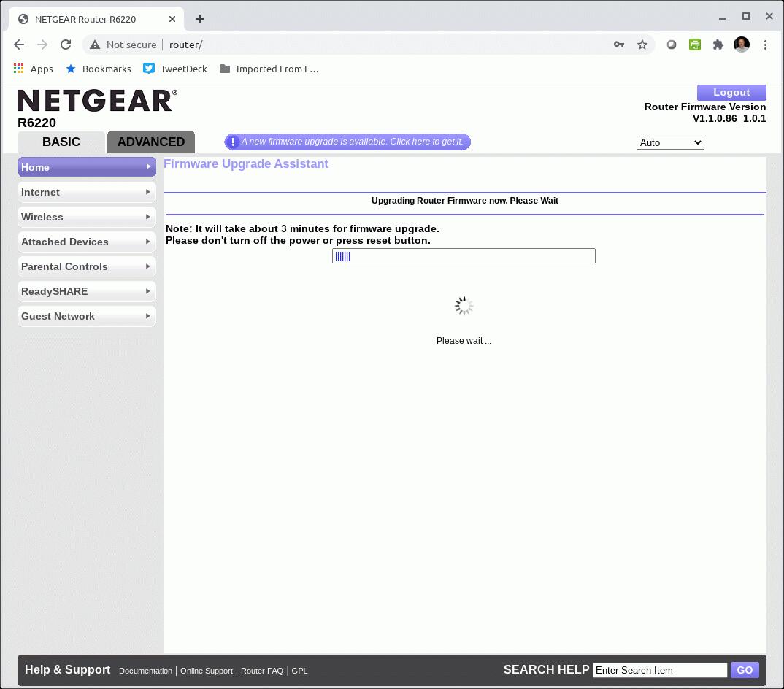Open the Auto language dropdown

click(670, 142)
